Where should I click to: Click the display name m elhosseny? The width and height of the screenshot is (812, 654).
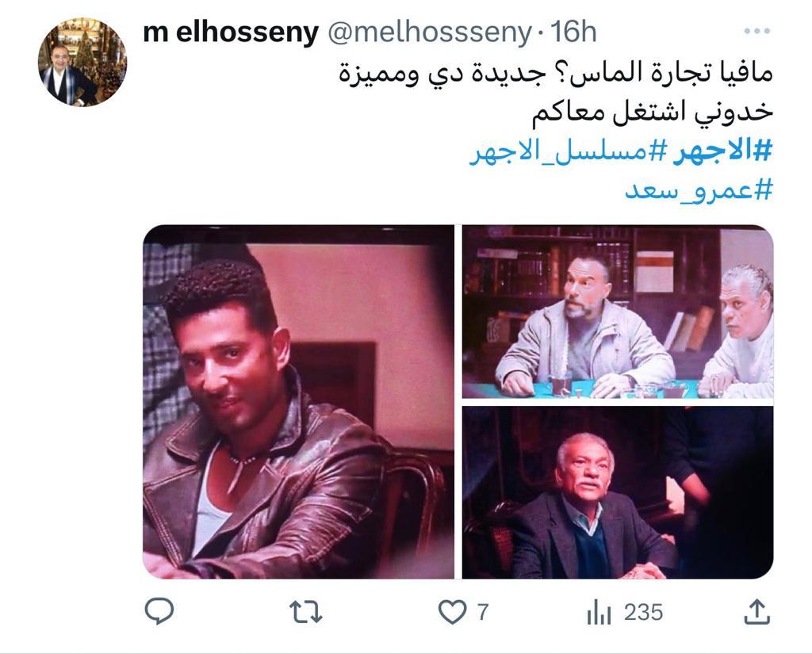231,33
